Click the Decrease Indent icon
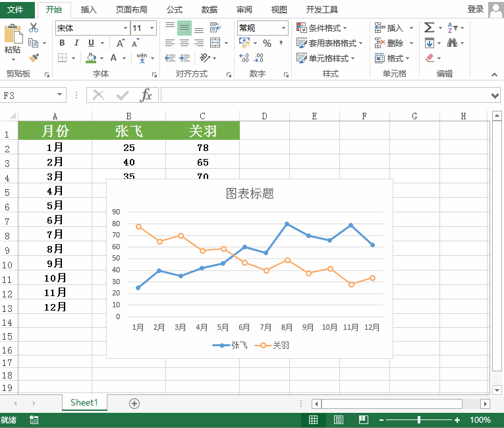This screenshot has width=504, height=428. tap(170, 58)
